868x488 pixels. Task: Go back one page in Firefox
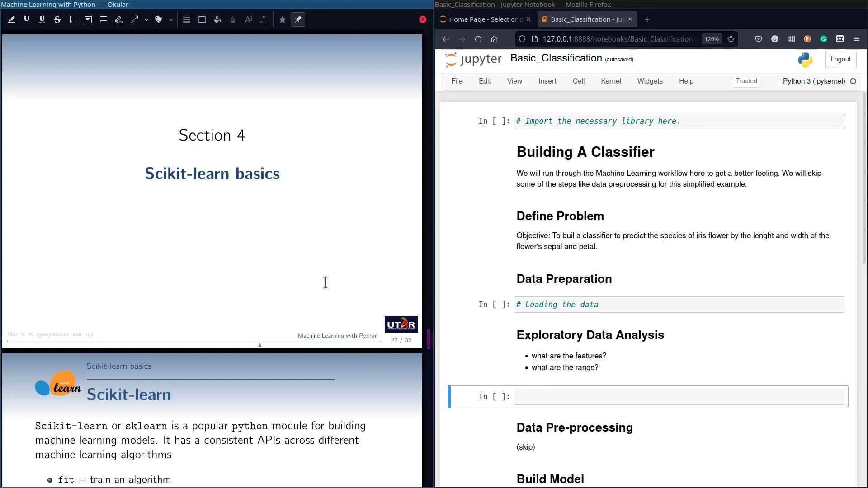446,39
